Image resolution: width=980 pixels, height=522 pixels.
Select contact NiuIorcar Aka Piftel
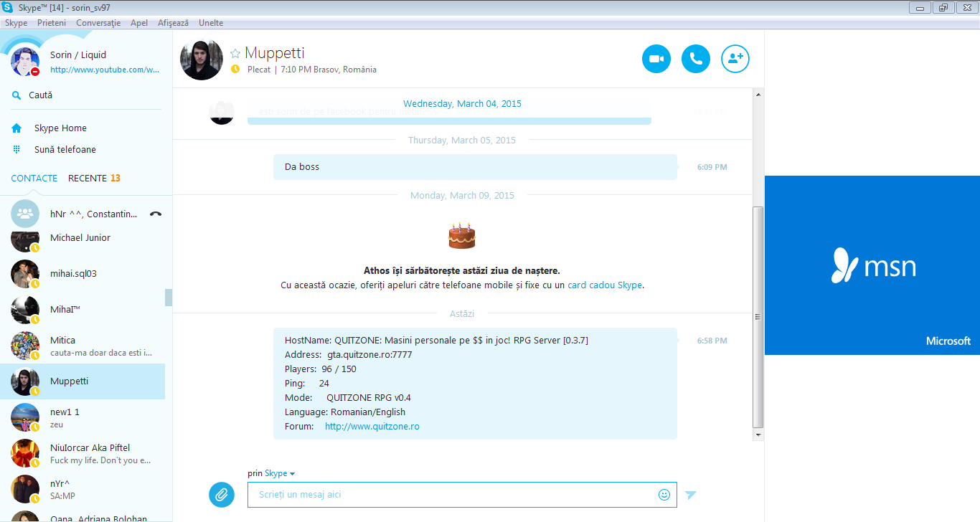pos(83,453)
